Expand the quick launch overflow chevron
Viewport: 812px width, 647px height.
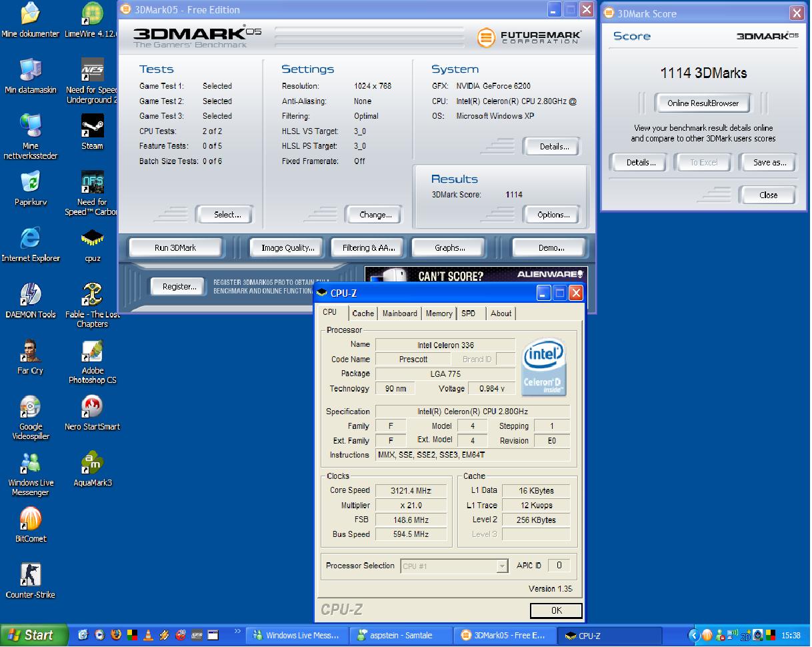coord(237,630)
